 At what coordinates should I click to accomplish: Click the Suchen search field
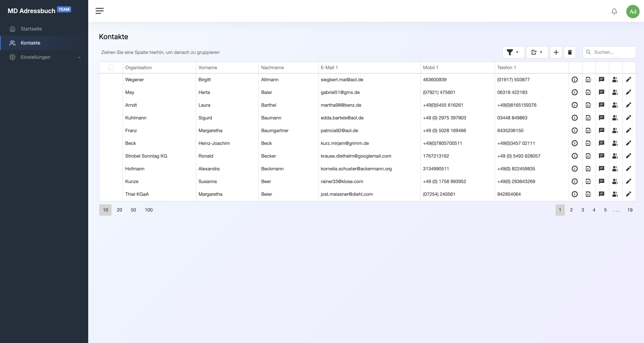click(612, 52)
